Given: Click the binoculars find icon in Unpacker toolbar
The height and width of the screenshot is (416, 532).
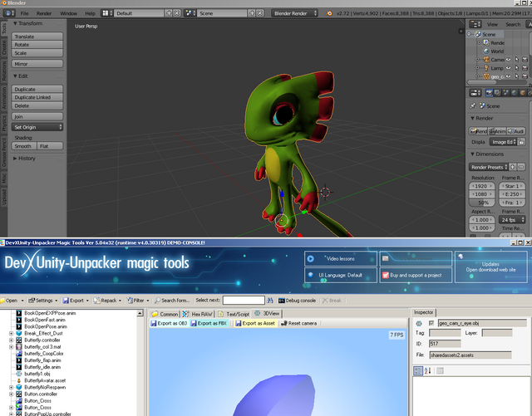Looking at the screenshot, I should [270, 301].
